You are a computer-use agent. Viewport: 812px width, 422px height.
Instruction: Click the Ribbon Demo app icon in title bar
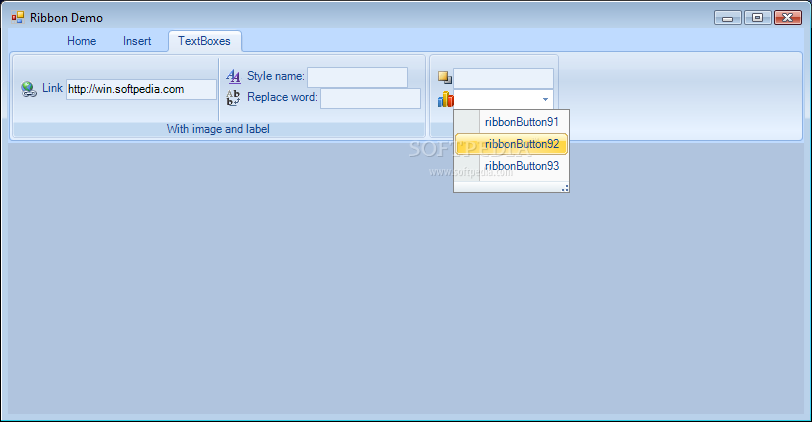point(18,18)
